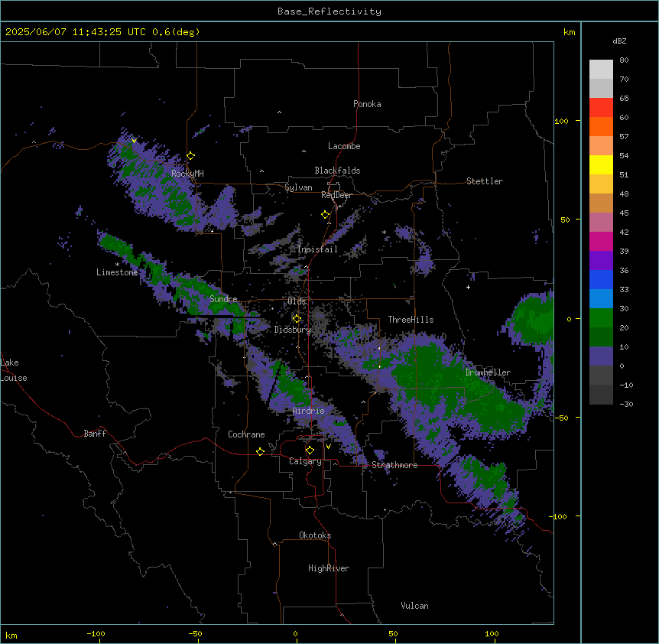Click the Vulcan town label
This screenshot has width=659, height=644.
[x=414, y=606]
